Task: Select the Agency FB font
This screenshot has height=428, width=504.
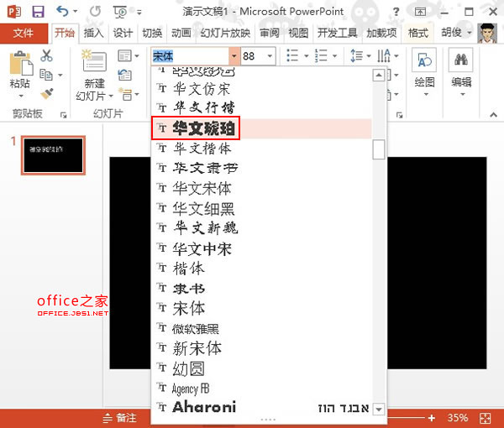Action: tap(261, 389)
